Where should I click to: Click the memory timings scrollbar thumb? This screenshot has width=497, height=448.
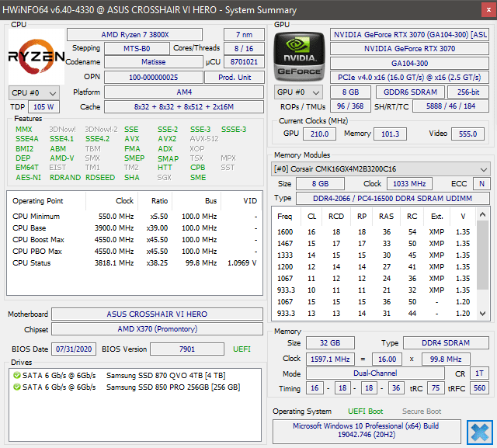[483, 255]
